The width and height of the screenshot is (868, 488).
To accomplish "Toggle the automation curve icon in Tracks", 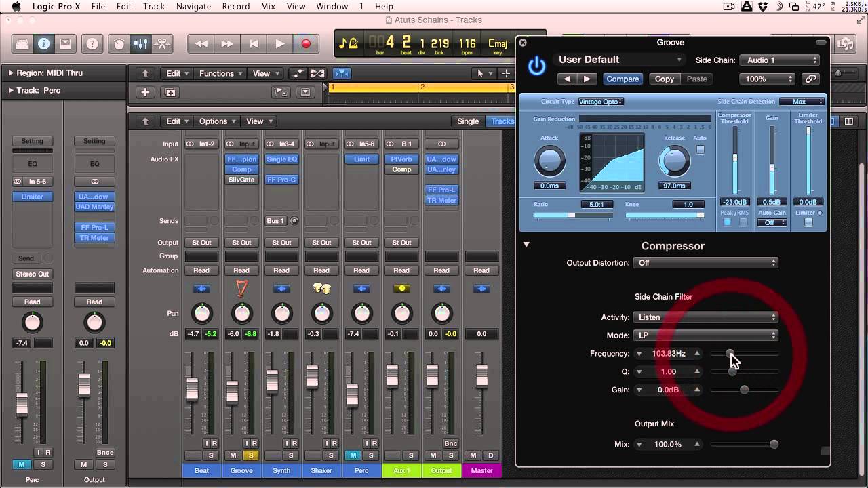I will (x=298, y=73).
